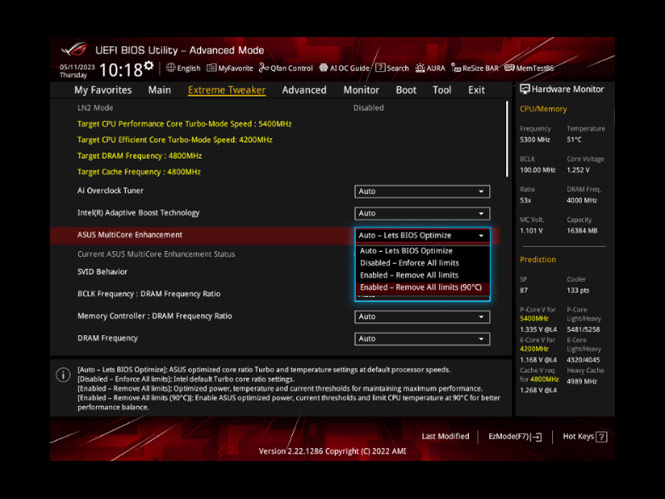Image resolution: width=665 pixels, height=499 pixels.
Task: Open clock settings gear icon
Action: (148, 66)
